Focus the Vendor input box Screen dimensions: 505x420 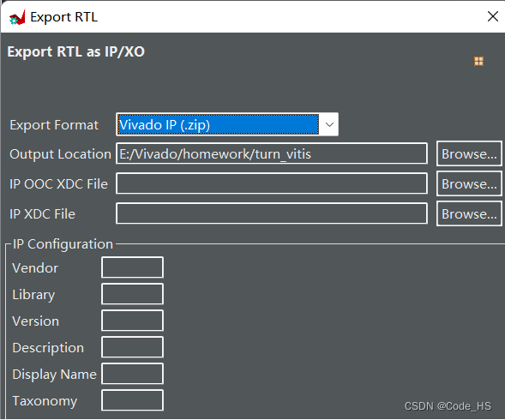tap(132, 267)
